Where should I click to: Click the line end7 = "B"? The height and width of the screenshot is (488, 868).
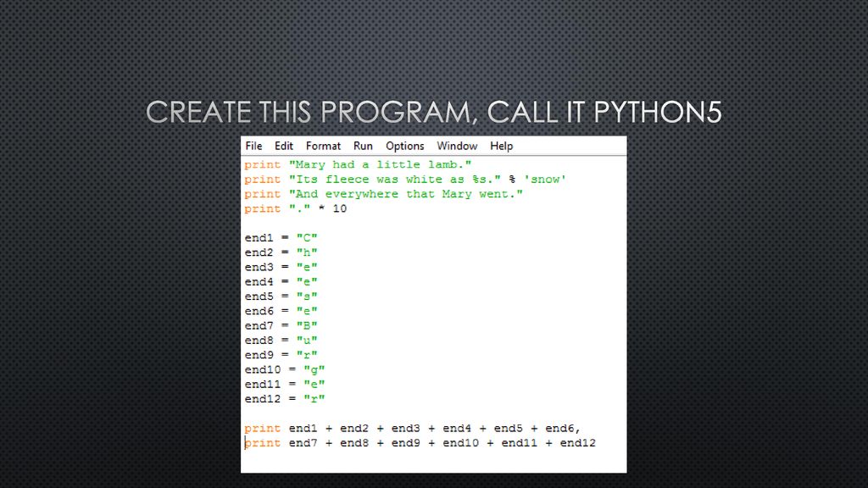(281, 326)
